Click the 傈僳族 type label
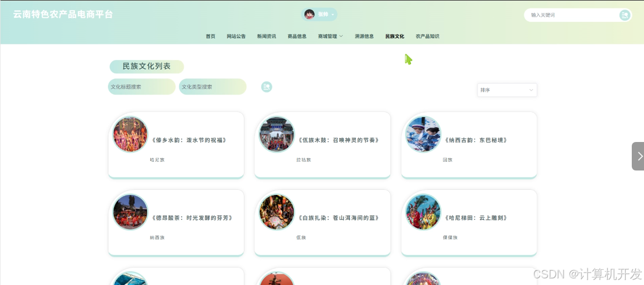 click(450, 238)
